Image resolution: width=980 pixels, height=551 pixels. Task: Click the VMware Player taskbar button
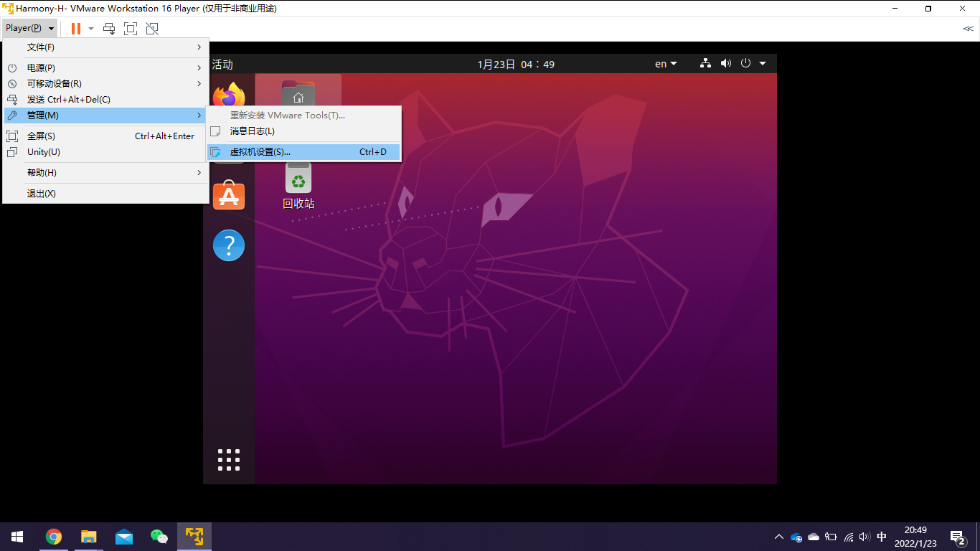pos(194,537)
